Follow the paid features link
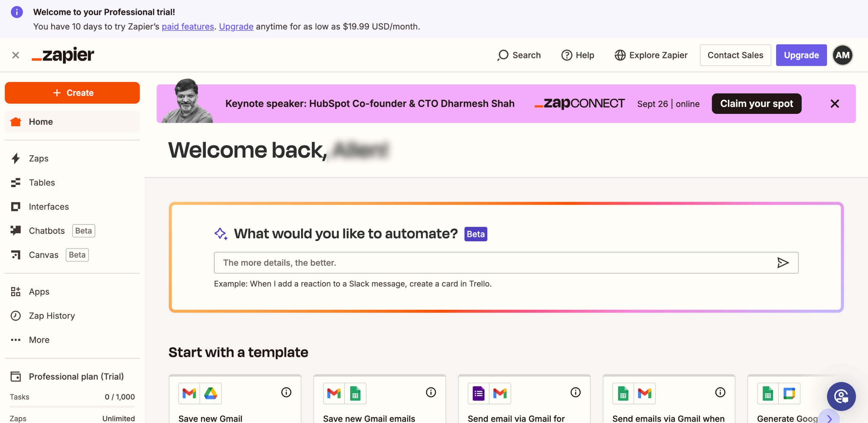This screenshot has width=868, height=423. pyautogui.click(x=188, y=26)
